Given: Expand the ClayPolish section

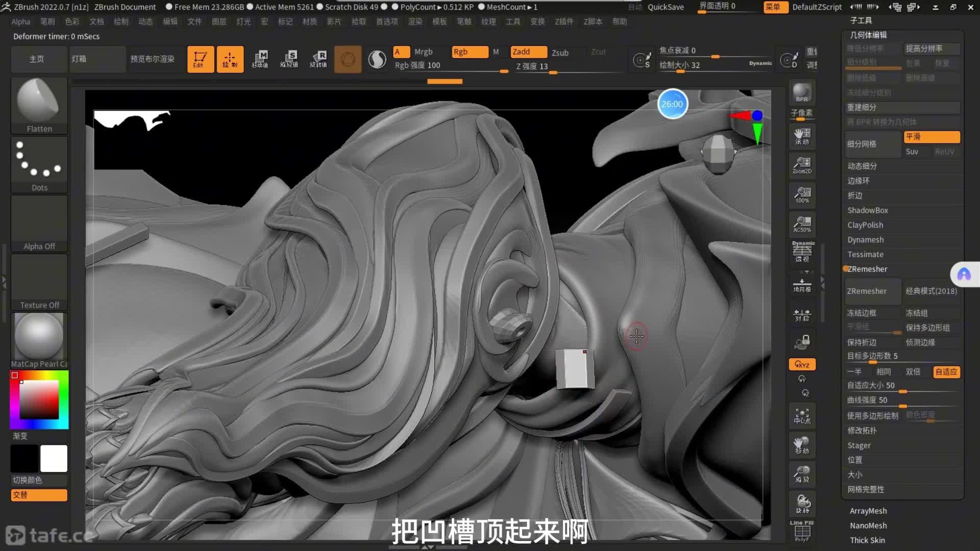Looking at the screenshot, I should pyautogui.click(x=865, y=225).
